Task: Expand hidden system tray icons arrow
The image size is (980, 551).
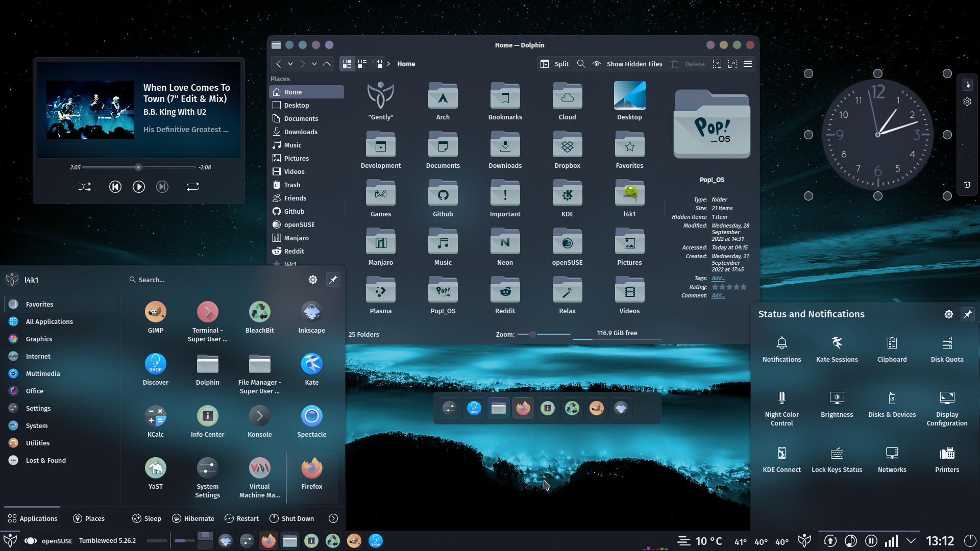Action: (x=911, y=540)
